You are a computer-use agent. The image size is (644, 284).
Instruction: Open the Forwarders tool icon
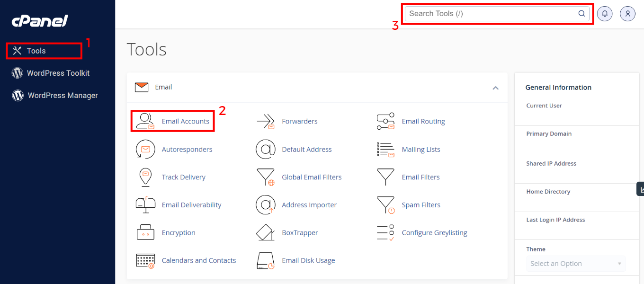[266, 122]
